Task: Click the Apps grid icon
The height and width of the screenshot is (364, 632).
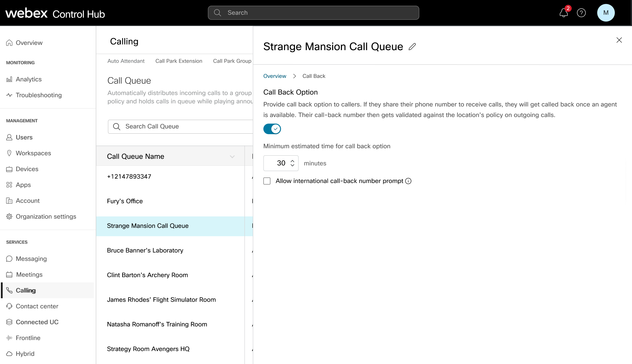Action: pyautogui.click(x=9, y=185)
